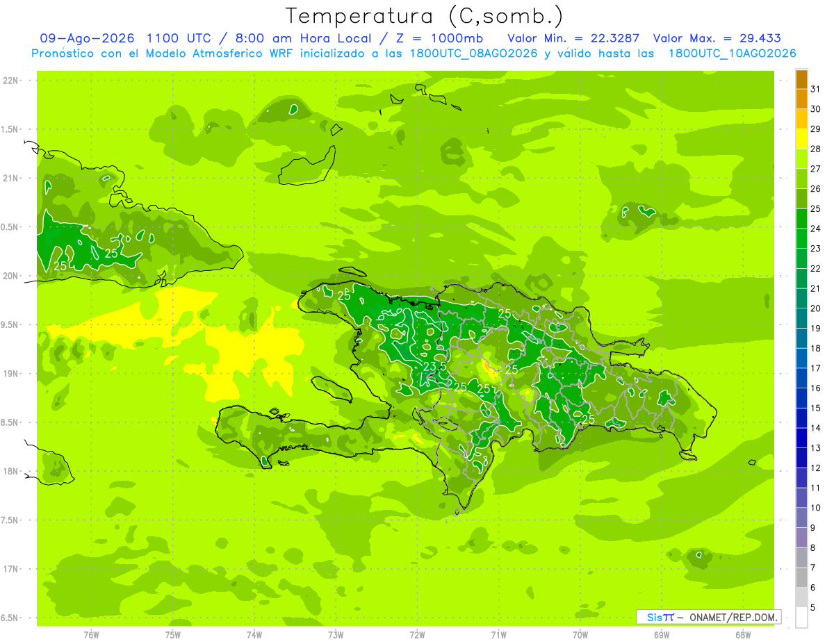
Task: Click the "71W" longitude label
Action: [x=498, y=634]
